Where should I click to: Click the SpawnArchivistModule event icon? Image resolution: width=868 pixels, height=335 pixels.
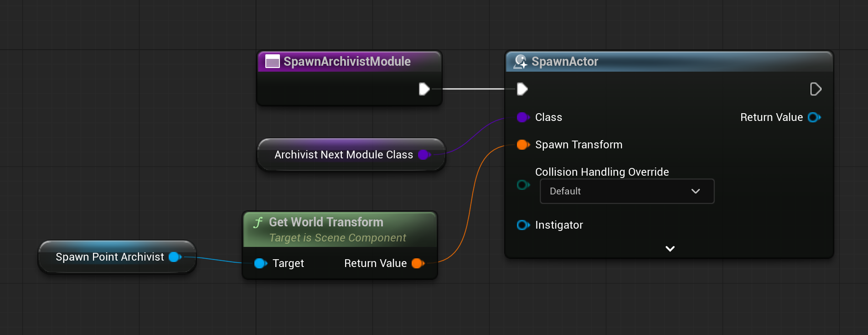273,61
